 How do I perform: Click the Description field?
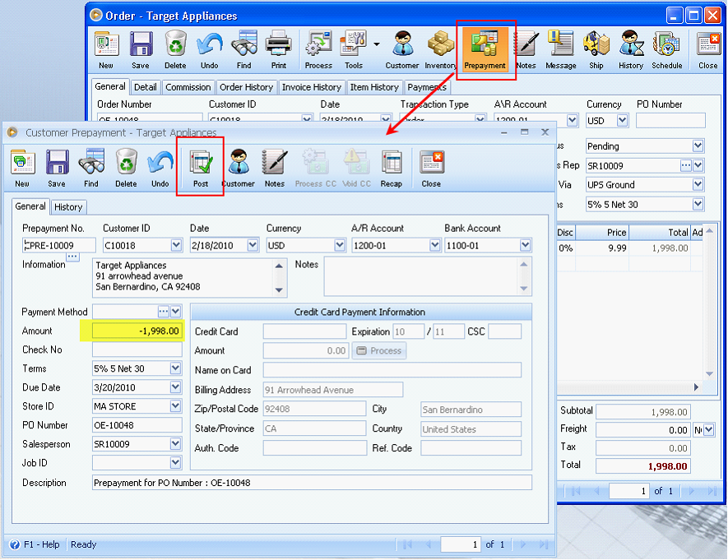[312, 483]
